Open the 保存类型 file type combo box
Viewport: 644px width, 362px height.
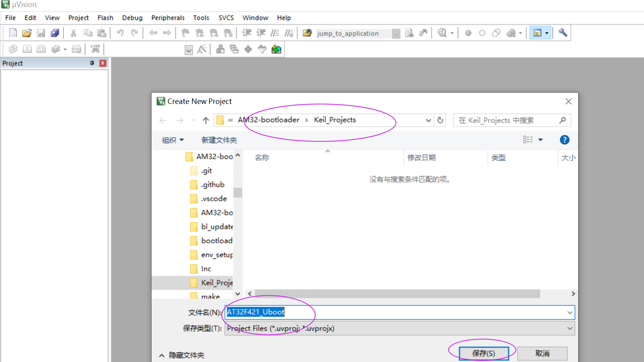[x=400, y=329]
